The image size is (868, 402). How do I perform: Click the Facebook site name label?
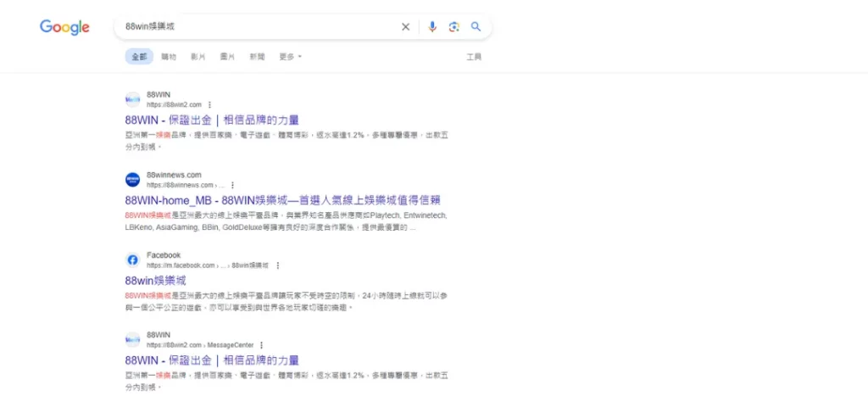(x=164, y=255)
